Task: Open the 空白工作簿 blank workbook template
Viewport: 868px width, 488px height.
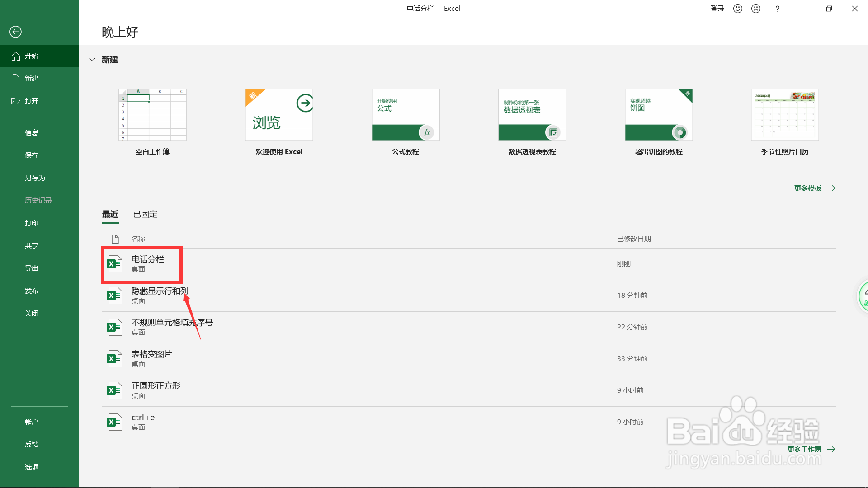Action: pos(152,122)
